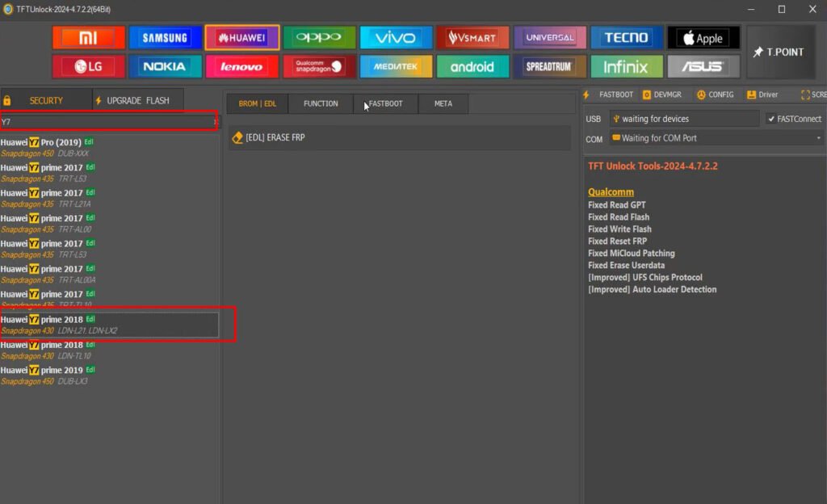The height and width of the screenshot is (504, 827).
Task: Select Huawei Y7 prime 2017 TRT-AL00
Action: 109,223
